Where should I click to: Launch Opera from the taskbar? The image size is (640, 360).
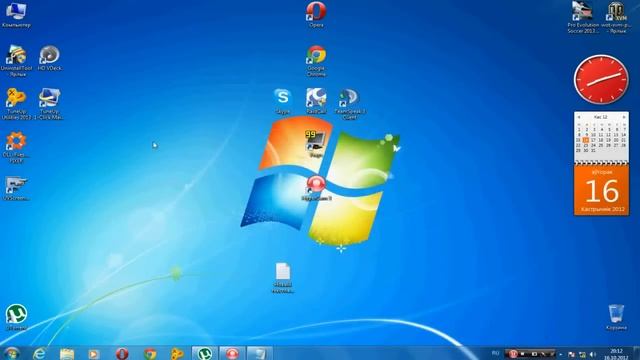(x=122, y=353)
